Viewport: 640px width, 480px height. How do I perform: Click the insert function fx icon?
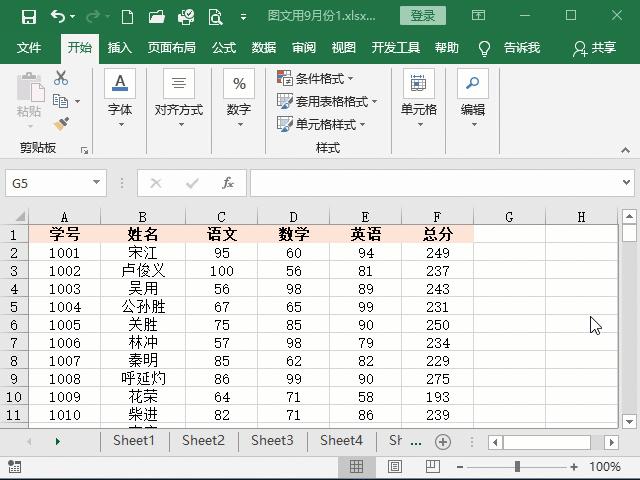228,183
